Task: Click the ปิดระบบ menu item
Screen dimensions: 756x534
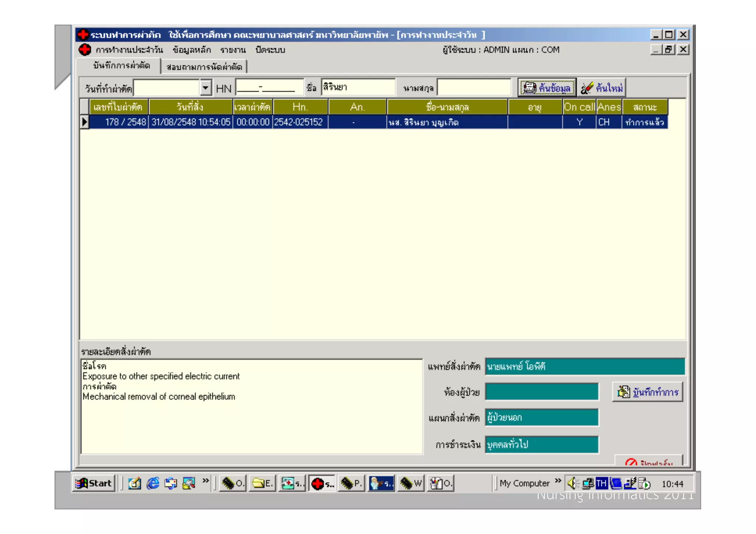Action: point(270,50)
